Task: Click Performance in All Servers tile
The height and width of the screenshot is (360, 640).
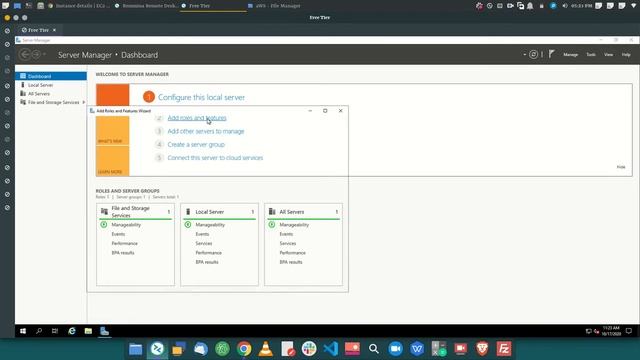Action: [x=292, y=253]
